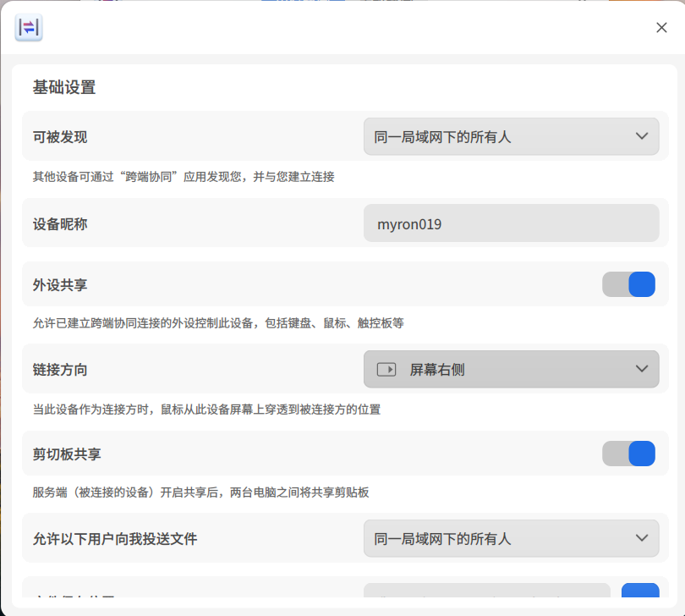The width and height of the screenshot is (685, 616).
Task: Expand the 链接方向 dropdown showing 屏幕右侧
Action: coord(511,369)
